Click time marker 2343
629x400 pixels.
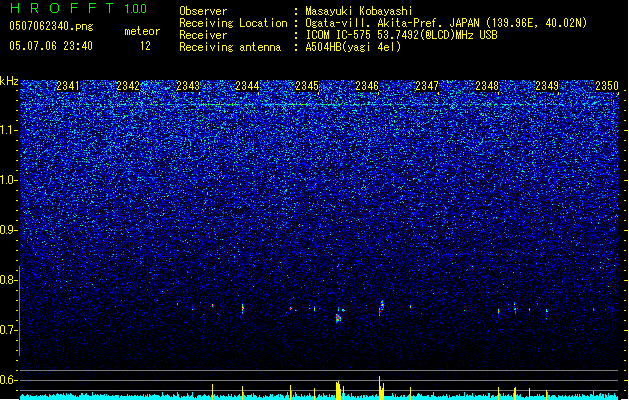tap(188, 86)
